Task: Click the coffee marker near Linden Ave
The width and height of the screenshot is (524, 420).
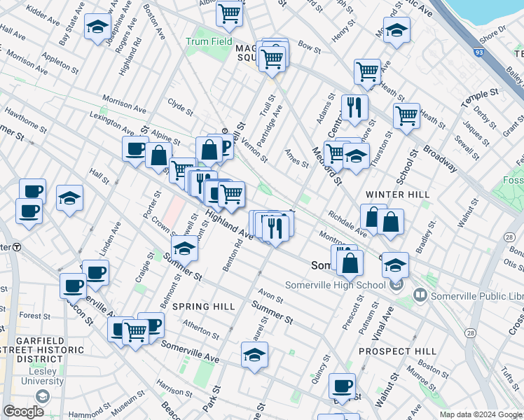Action: [x=95, y=274]
